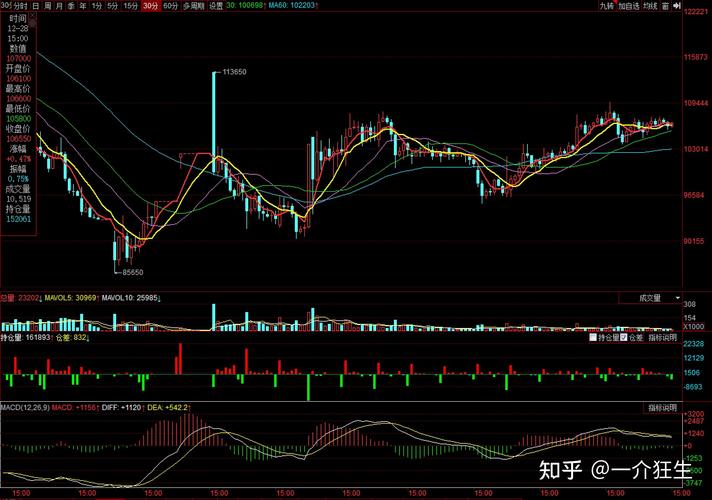Open the 功能 function menu
712x500 pixels.
[650, 6]
